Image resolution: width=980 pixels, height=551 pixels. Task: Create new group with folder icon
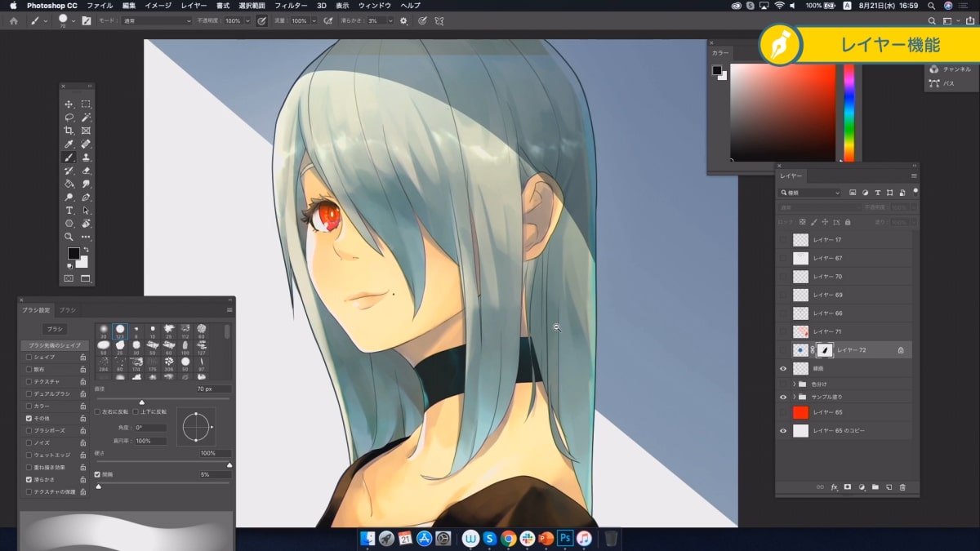pyautogui.click(x=875, y=487)
